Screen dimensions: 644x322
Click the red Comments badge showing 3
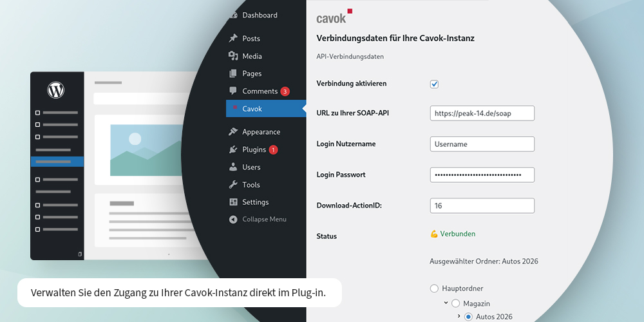coord(285,91)
